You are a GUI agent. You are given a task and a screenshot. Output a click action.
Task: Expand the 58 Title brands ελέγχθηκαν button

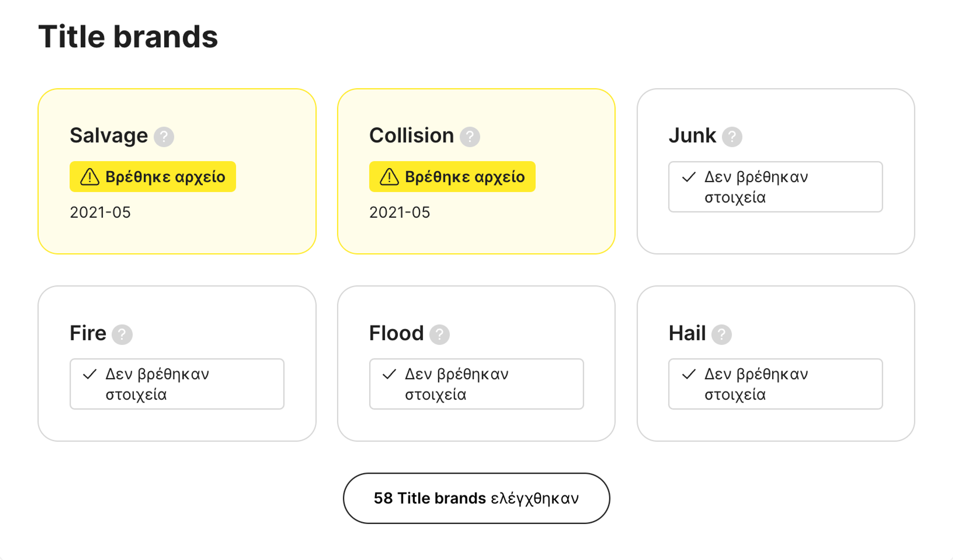tap(476, 498)
